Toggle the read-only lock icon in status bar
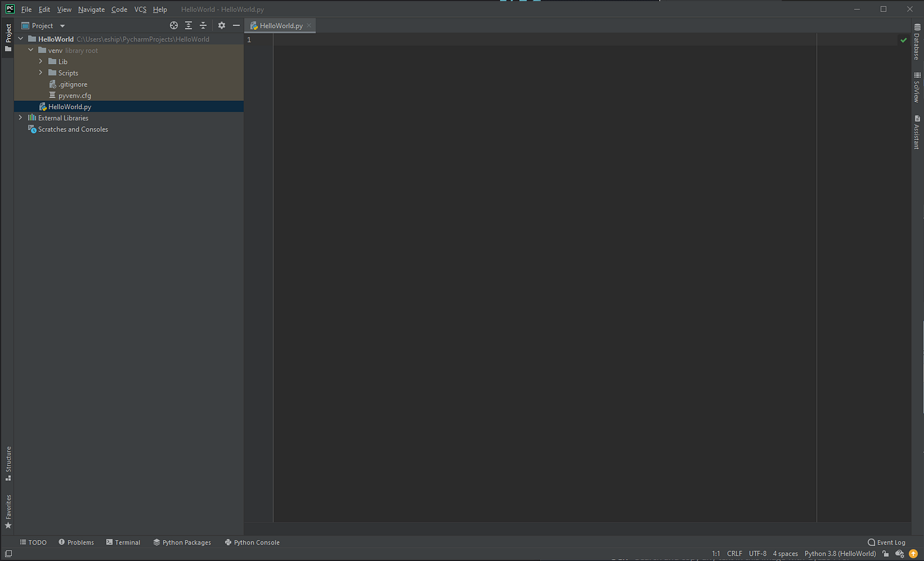Viewport: 924px width, 561px height. click(886, 554)
